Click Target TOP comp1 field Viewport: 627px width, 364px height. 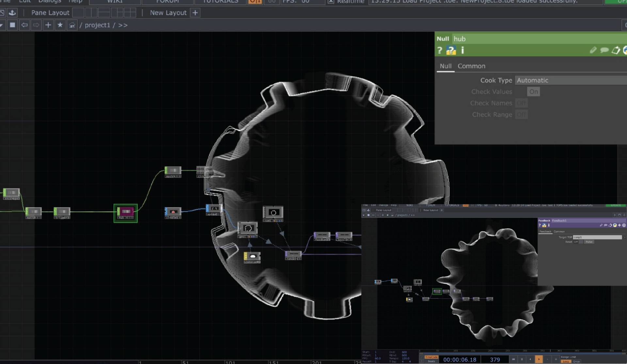[x=597, y=237]
